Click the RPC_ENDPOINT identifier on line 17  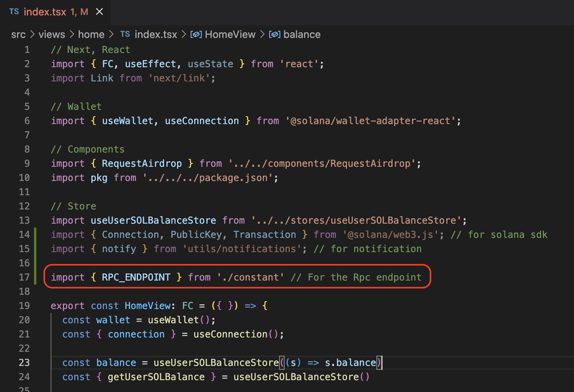coord(136,277)
